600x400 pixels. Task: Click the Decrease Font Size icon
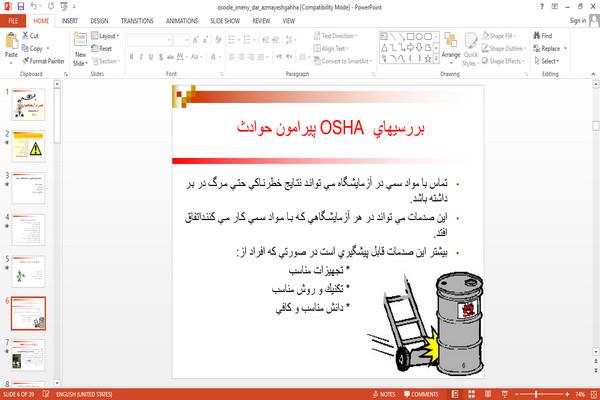coord(205,40)
